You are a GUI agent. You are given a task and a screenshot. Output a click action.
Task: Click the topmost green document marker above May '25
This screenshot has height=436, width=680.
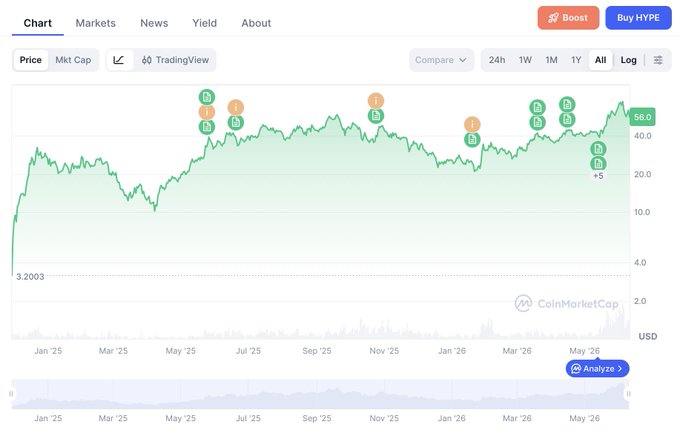207,97
